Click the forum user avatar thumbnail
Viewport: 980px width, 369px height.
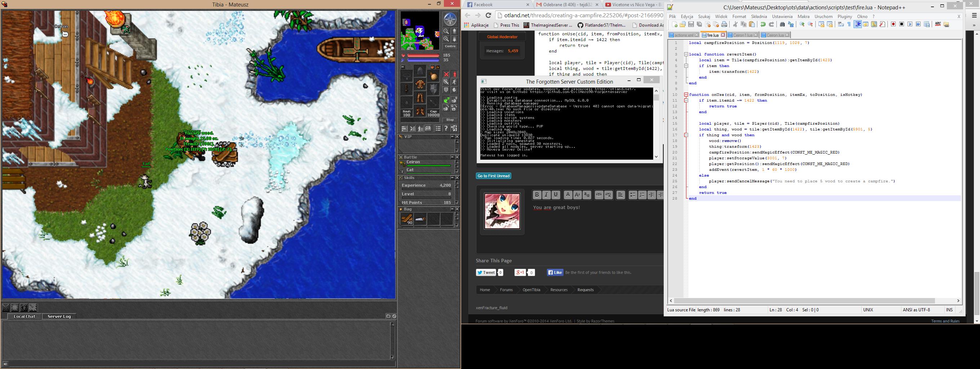pyautogui.click(x=502, y=211)
